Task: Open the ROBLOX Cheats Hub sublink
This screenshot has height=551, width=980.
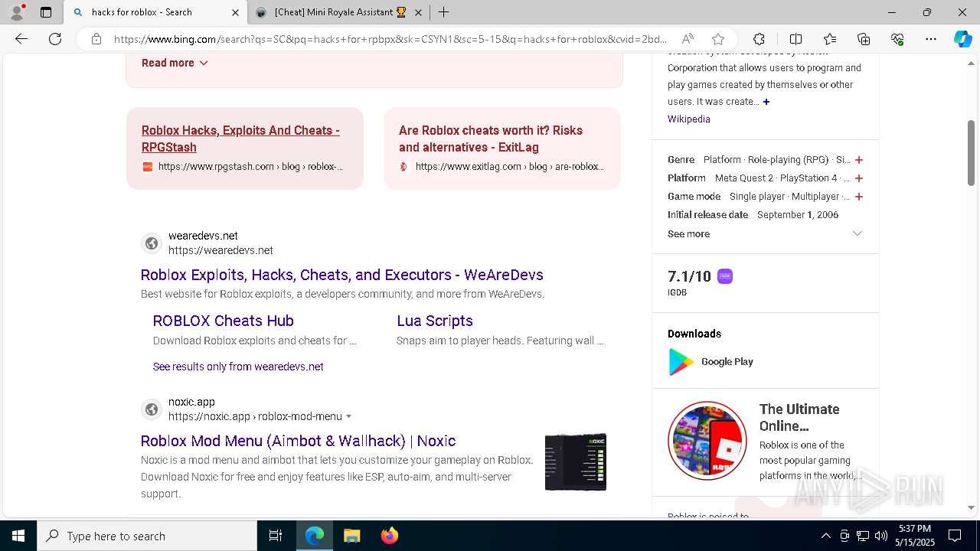Action: pos(224,321)
